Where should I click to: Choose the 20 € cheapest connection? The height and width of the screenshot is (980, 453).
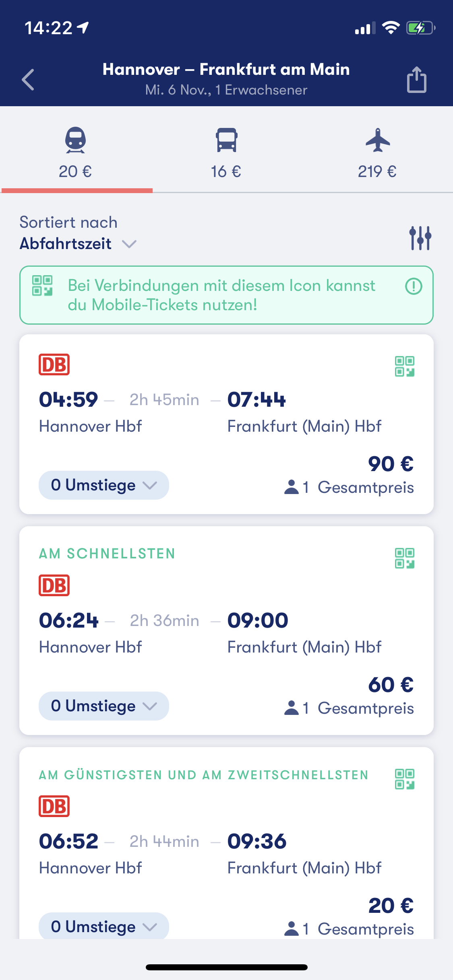tap(390, 906)
